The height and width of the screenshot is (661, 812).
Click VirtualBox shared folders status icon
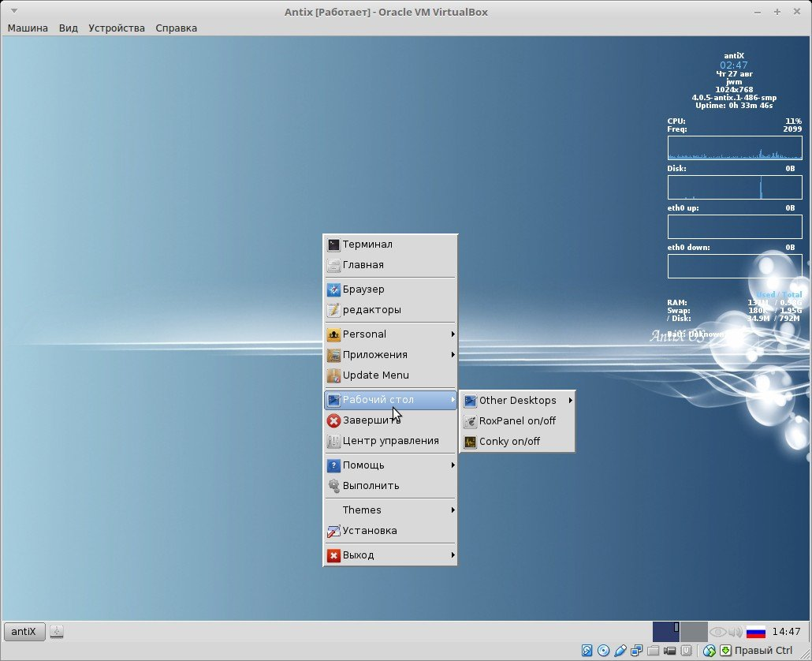(653, 651)
